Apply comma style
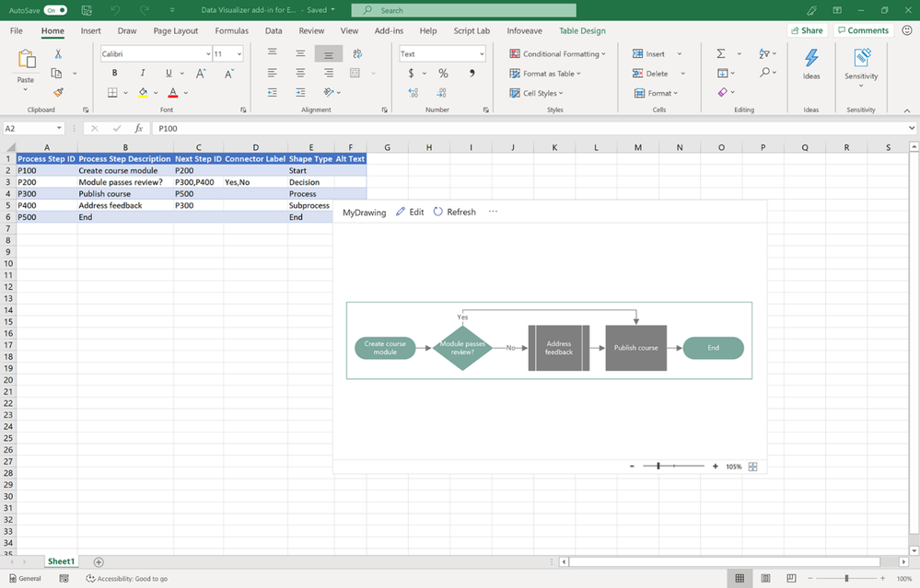920x588 pixels. pos(472,74)
